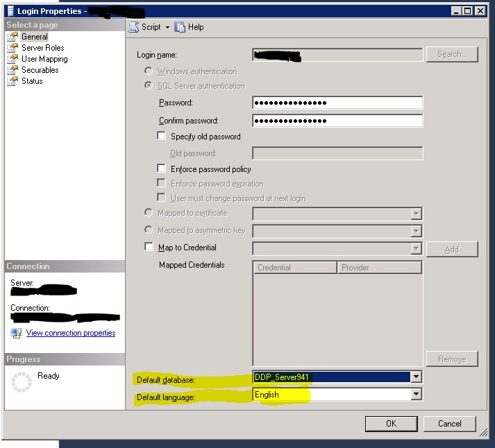
Task: Click the connection properties computer icon
Action: (16, 333)
